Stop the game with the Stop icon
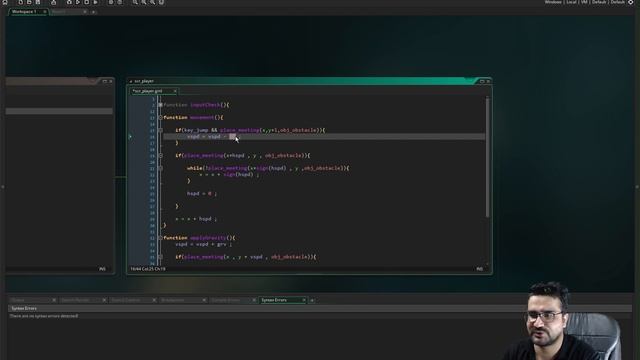Screen dimensions: 640x360 click(87, 2)
